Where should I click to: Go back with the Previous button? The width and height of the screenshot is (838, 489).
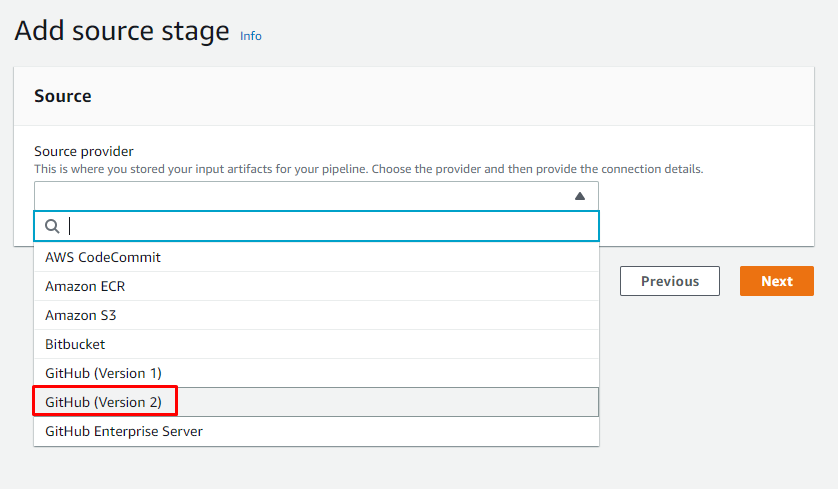pyautogui.click(x=670, y=281)
